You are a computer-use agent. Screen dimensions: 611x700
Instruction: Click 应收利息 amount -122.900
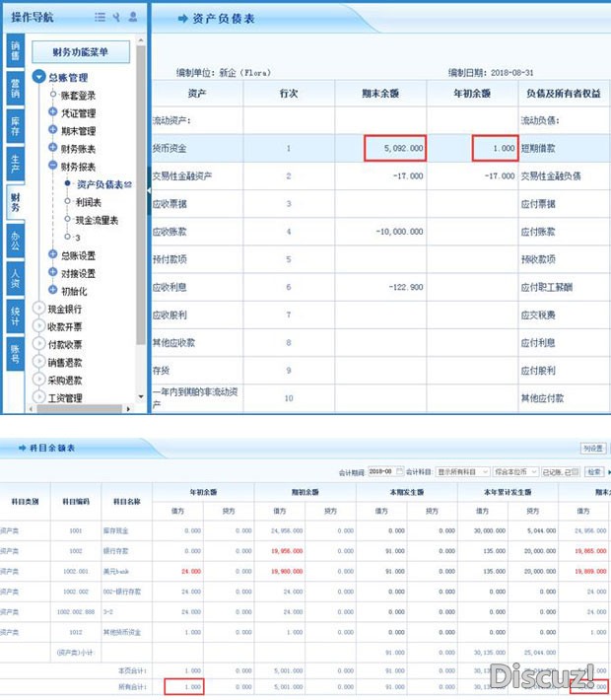[x=406, y=287]
